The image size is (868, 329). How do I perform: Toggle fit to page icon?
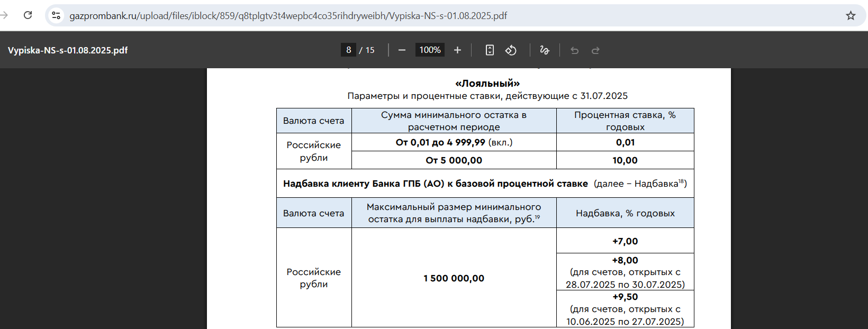[x=490, y=50]
